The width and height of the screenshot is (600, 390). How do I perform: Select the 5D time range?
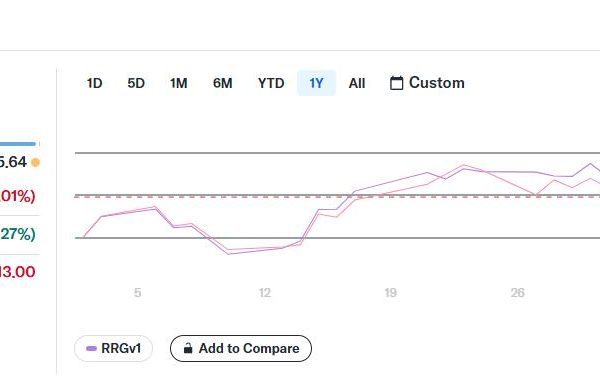point(136,83)
